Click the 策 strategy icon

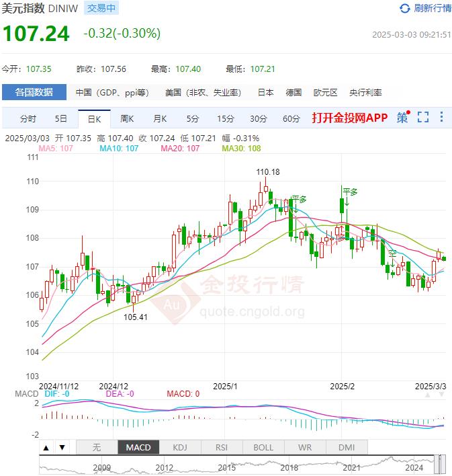pyautogui.click(x=403, y=117)
